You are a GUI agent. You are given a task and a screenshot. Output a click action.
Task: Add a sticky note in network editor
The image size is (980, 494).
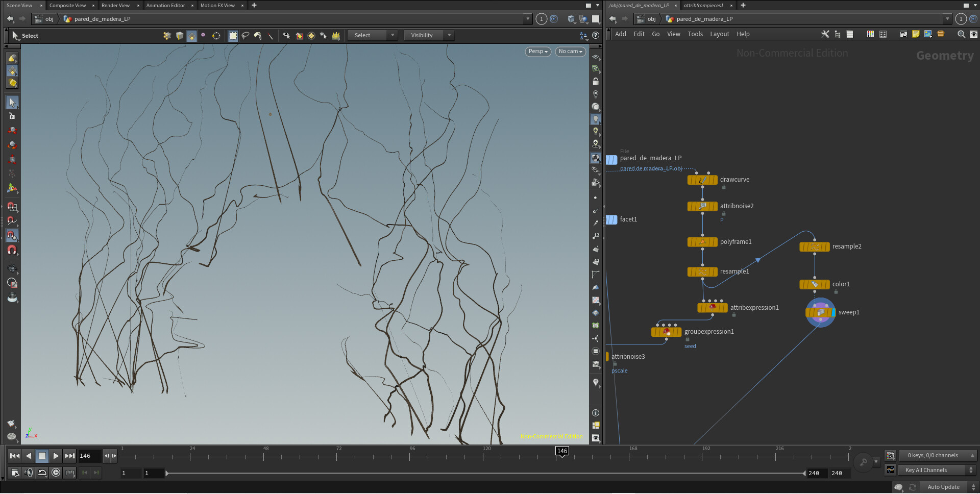[916, 34]
